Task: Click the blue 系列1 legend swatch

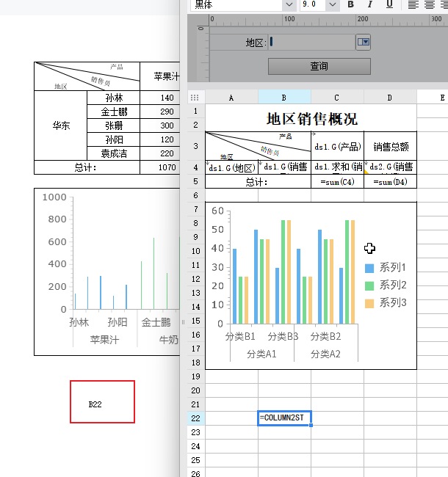Action: pyautogui.click(x=369, y=268)
